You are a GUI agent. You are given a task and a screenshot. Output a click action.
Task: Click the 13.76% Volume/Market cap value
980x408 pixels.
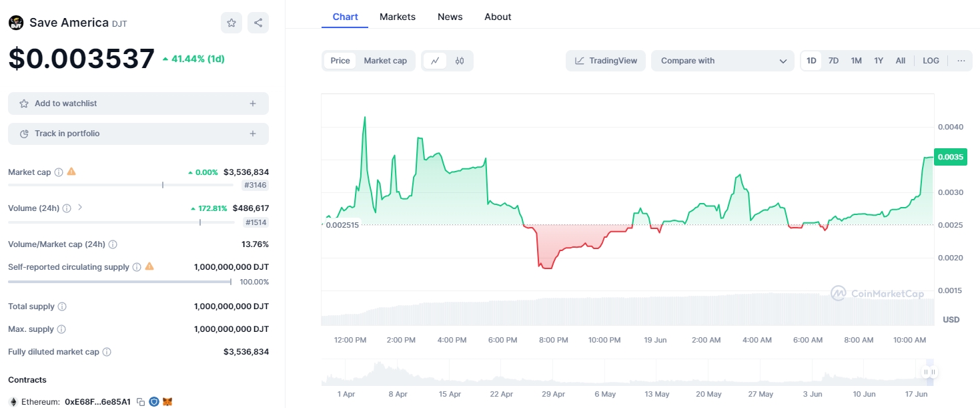point(256,244)
